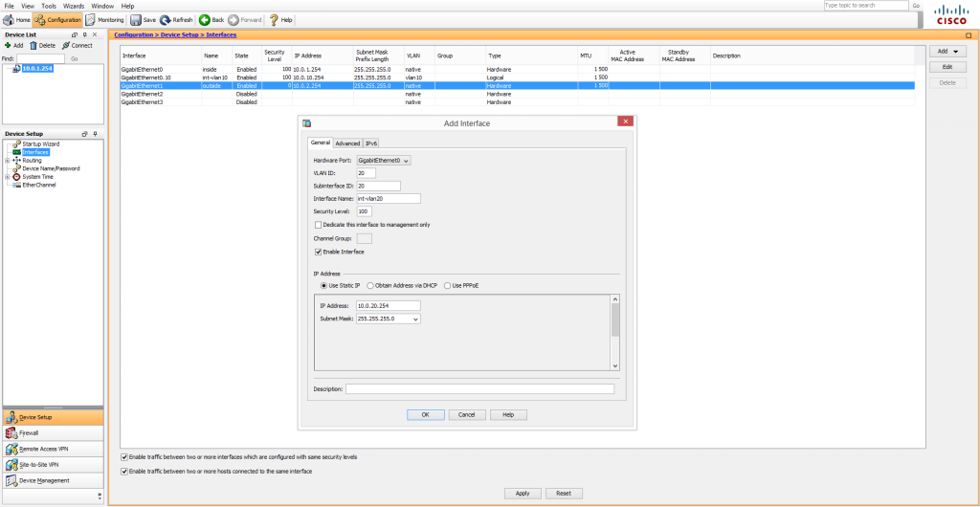Select Use PPPoE radio button
Image resolution: width=980 pixels, height=507 pixels.
tap(448, 285)
